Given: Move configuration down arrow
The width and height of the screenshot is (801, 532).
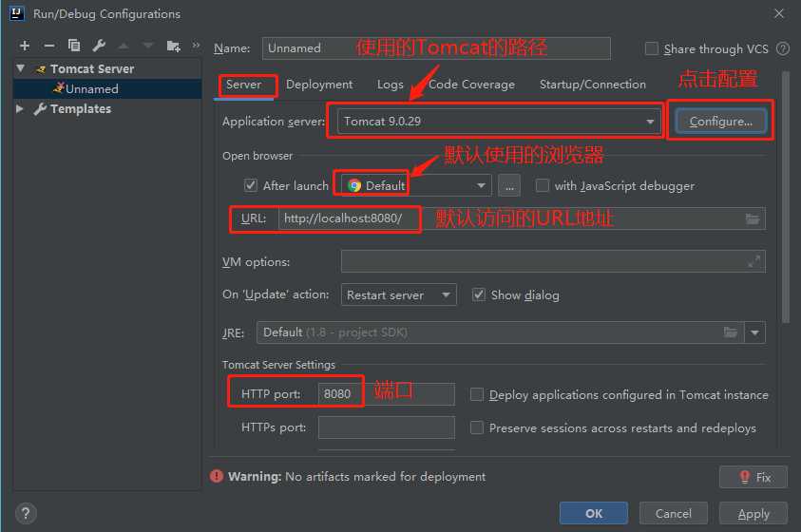Looking at the screenshot, I should click(148, 46).
